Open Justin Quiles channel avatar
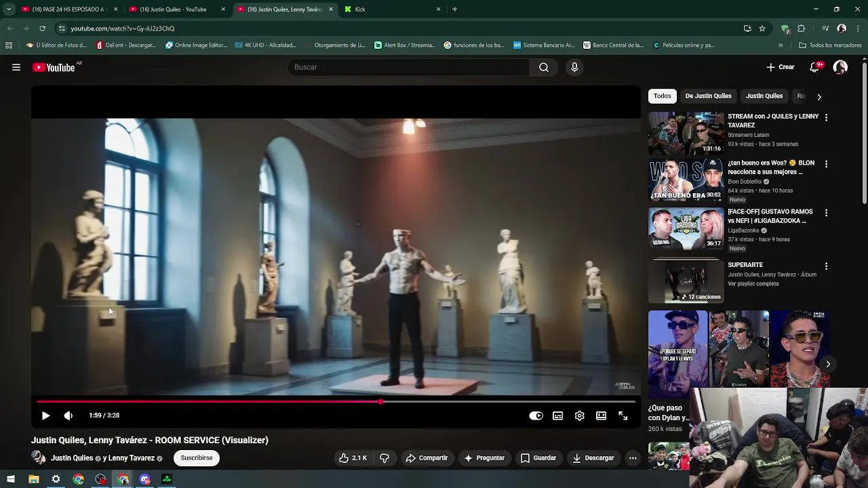The image size is (868, 488). (x=39, y=458)
